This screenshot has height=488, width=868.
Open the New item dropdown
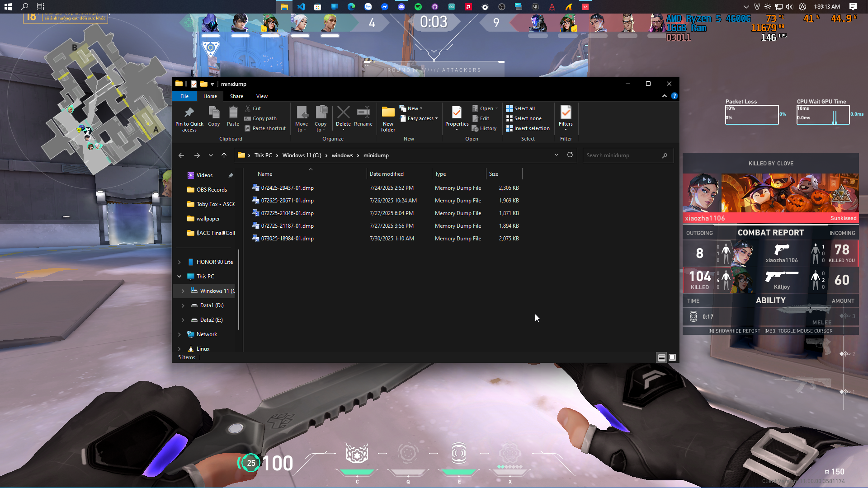point(411,108)
